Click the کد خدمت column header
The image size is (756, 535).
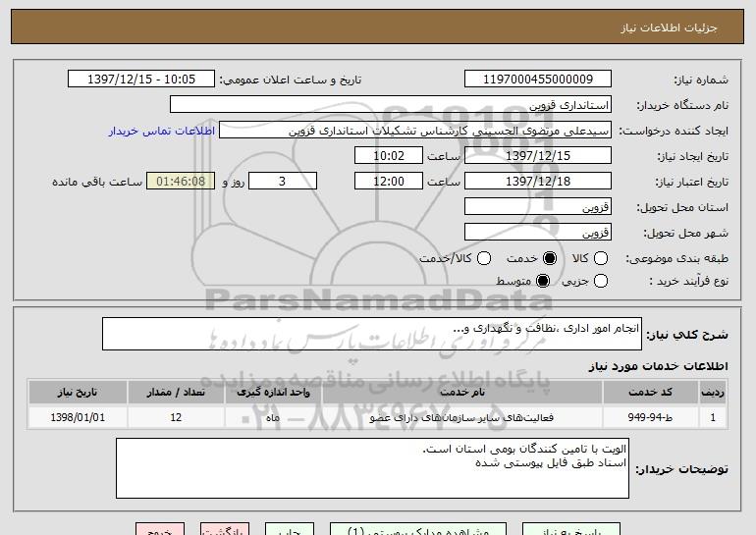click(x=650, y=393)
